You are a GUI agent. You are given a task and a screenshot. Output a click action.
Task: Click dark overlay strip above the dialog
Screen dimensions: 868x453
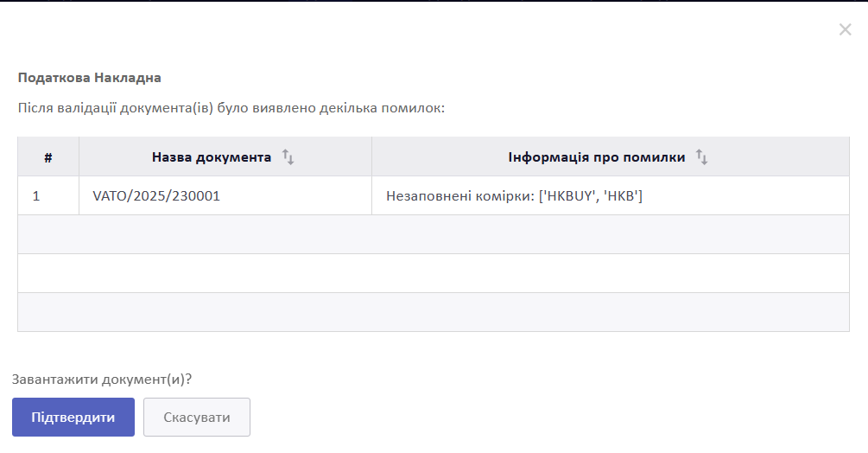pos(434,1)
